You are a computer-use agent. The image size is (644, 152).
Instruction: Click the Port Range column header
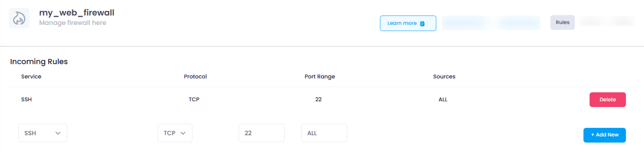(320, 76)
